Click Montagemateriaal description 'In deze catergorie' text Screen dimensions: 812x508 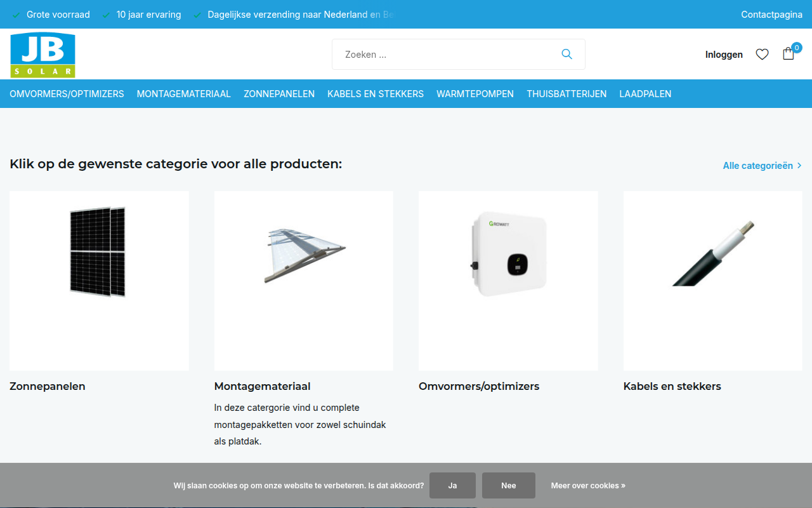point(300,424)
